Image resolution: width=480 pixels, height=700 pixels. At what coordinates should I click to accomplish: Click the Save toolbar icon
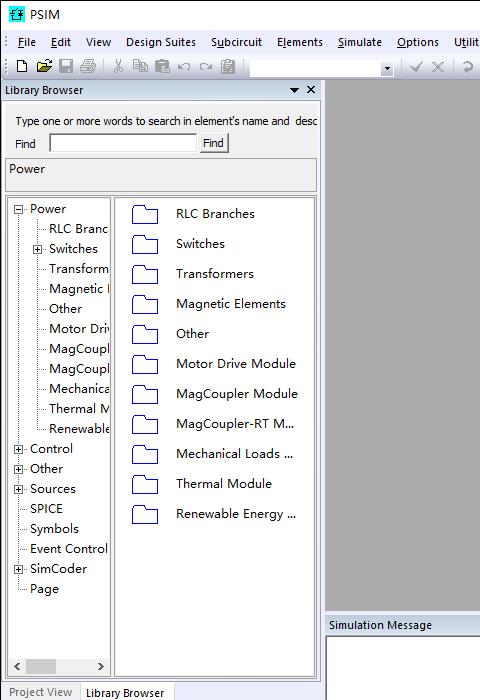(66, 66)
